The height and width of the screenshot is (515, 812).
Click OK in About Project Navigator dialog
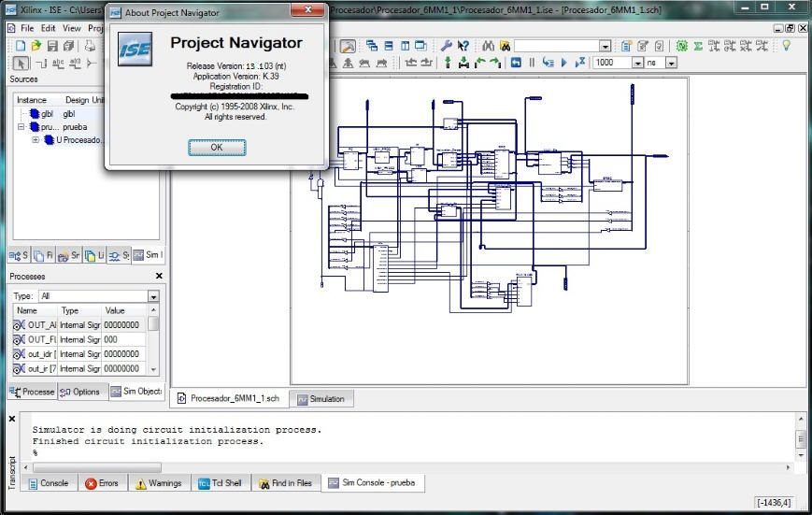(x=217, y=148)
